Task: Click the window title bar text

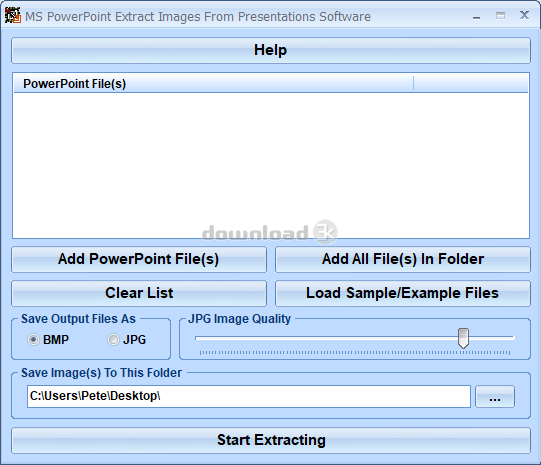Action: pyautogui.click(x=198, y=17)
